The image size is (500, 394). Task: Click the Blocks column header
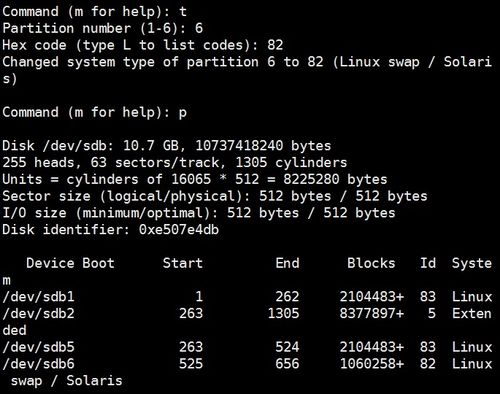371,263
